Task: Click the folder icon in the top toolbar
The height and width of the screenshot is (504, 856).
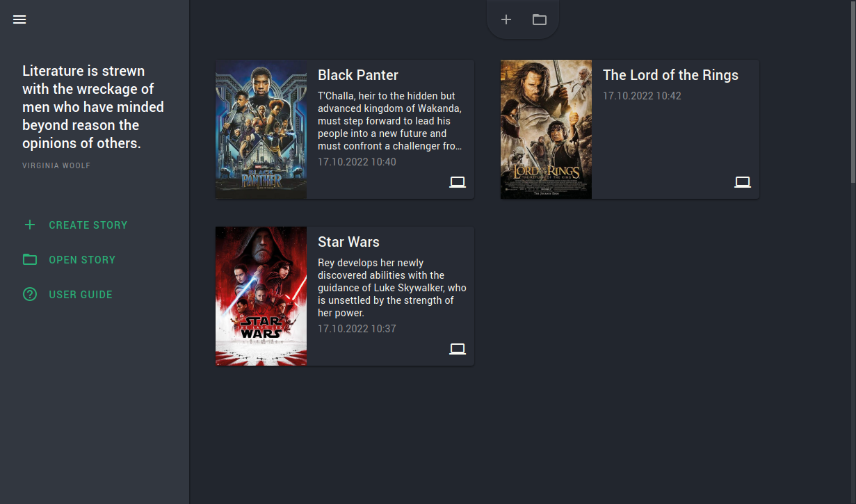Action: coord(540,19)
